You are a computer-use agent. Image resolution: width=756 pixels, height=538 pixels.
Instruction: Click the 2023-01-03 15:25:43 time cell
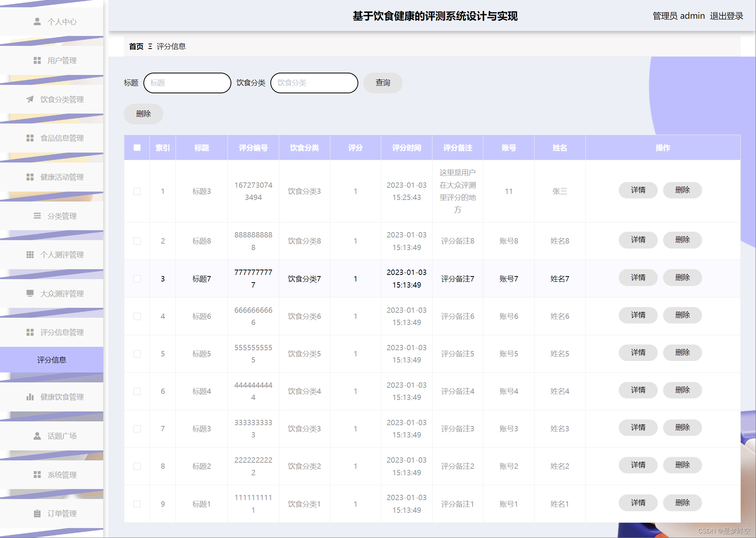tap(406, 191)
